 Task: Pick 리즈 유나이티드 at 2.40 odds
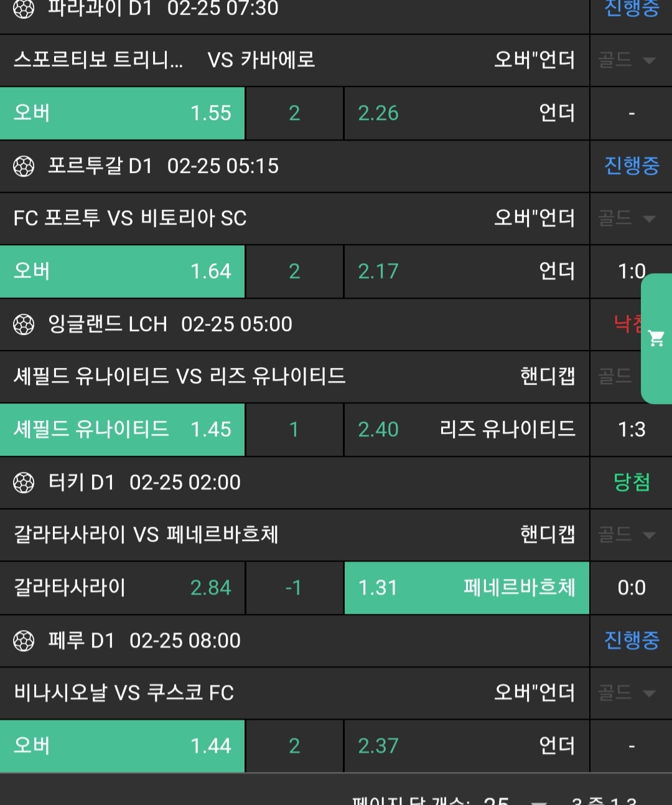[467, 430]
